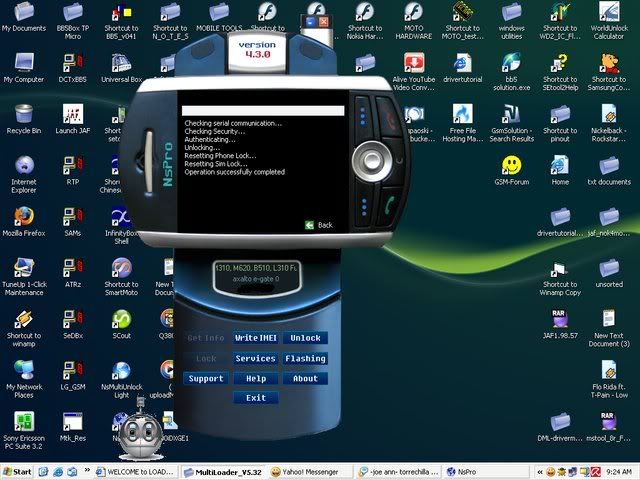Open Sony Ericsson PC Suite 3.2 icon
The image size is (640, 480).
[24, 431]
